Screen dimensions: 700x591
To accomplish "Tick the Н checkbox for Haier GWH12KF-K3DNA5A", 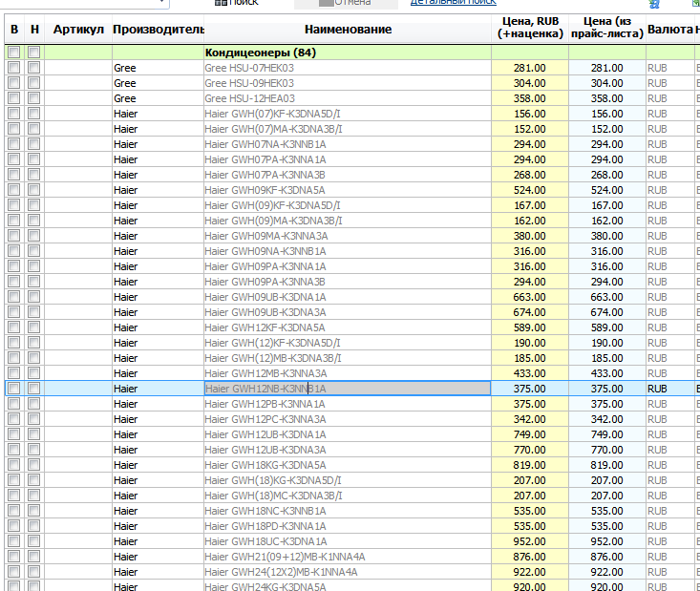I will (x=33, y=327).
